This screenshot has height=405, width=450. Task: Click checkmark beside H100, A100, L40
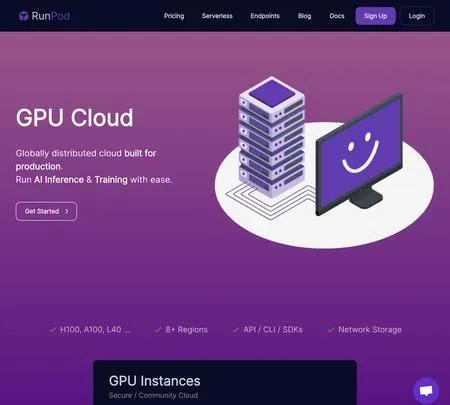click(53, 330)
